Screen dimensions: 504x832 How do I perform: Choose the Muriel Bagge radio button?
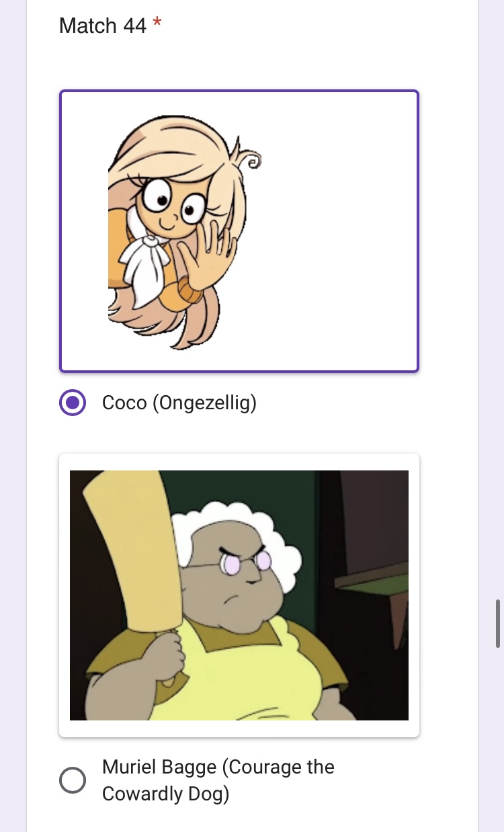[x=73, y=780]
